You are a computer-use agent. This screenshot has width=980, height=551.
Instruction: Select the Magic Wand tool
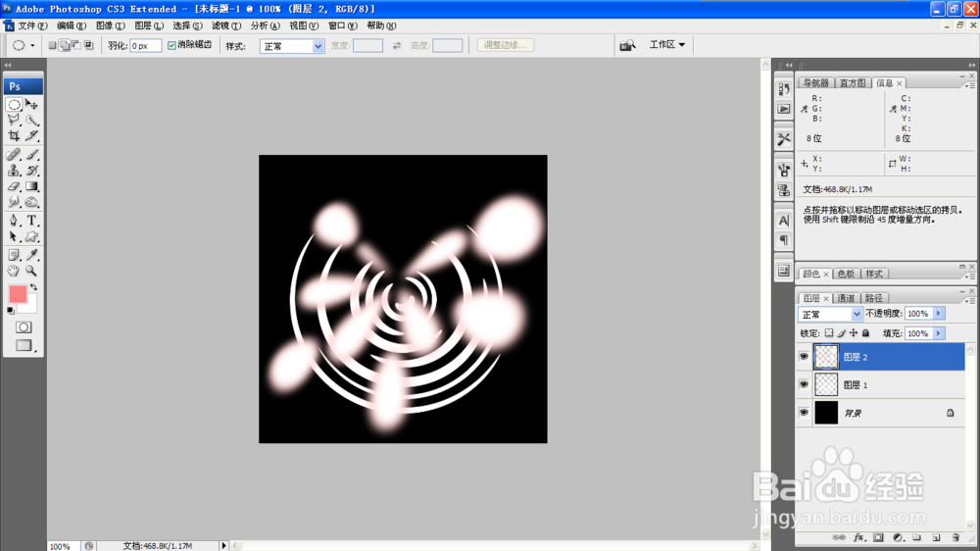pyautogui.click(x=32, y=120)
